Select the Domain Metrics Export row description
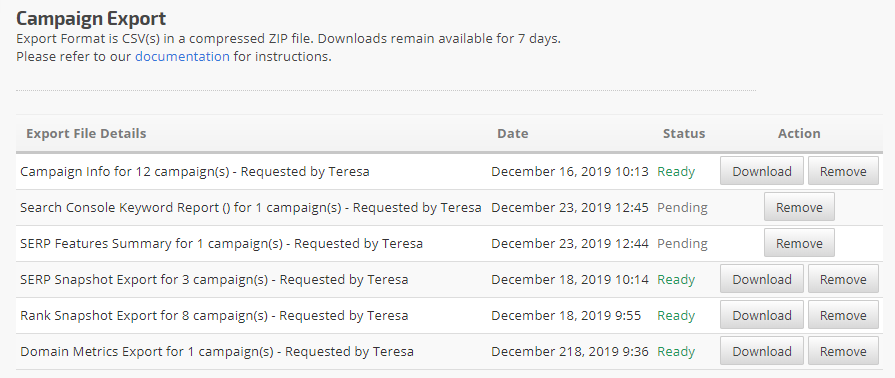This screenshot has width=895, height=378. [x=217, y=351]
